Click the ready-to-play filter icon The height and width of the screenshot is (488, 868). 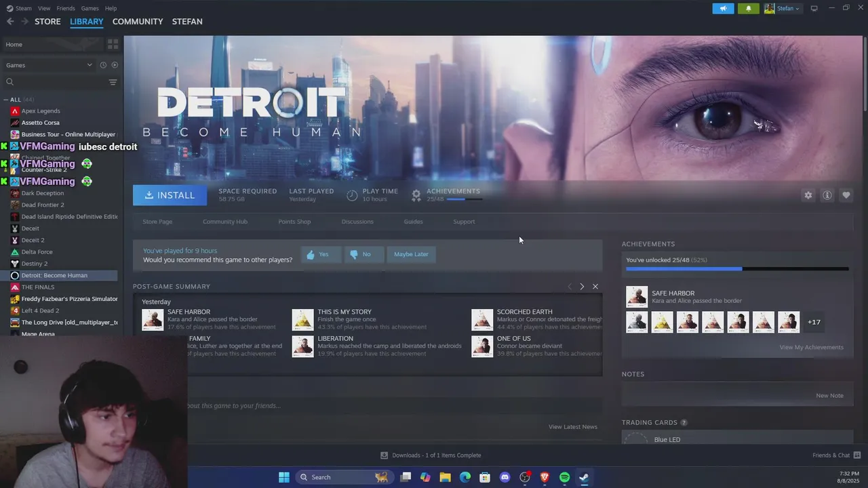click(115, 65)
